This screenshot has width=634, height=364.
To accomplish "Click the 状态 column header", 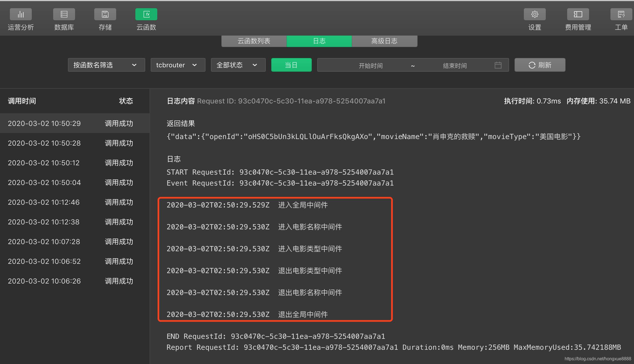I will coord(126,101).
